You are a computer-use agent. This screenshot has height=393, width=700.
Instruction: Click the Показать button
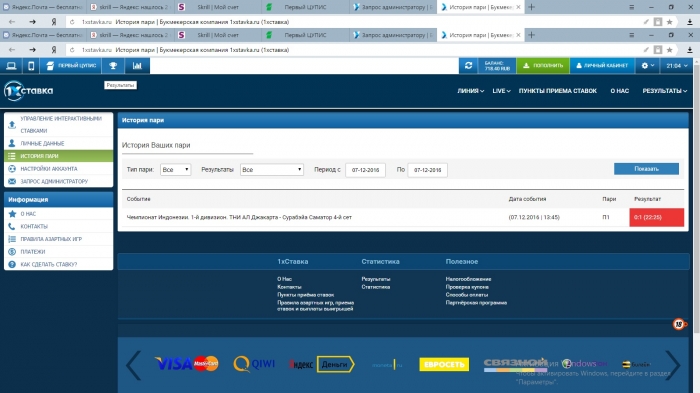point(646,169)
